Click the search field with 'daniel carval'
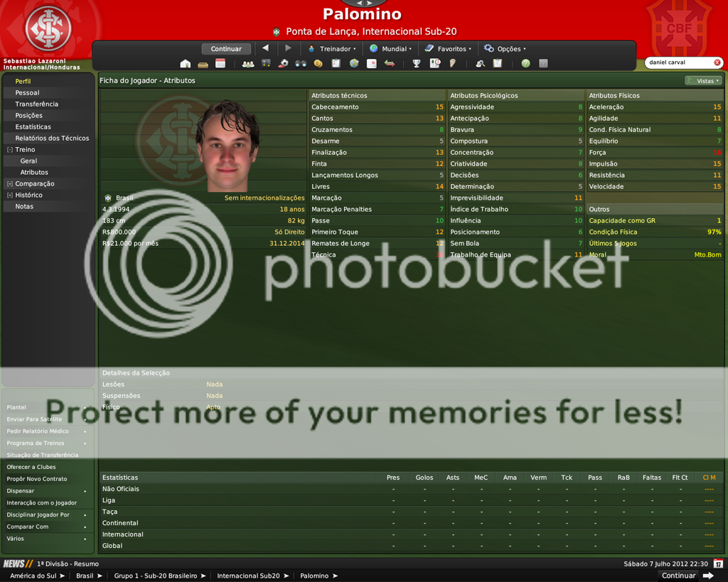Viewport: 728px width, 582px height. (678, 63)
